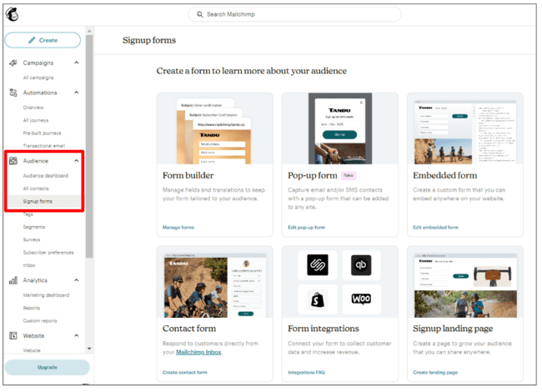
Task: Click the Shopify integration icon
Action: click(x=318, y=299)
